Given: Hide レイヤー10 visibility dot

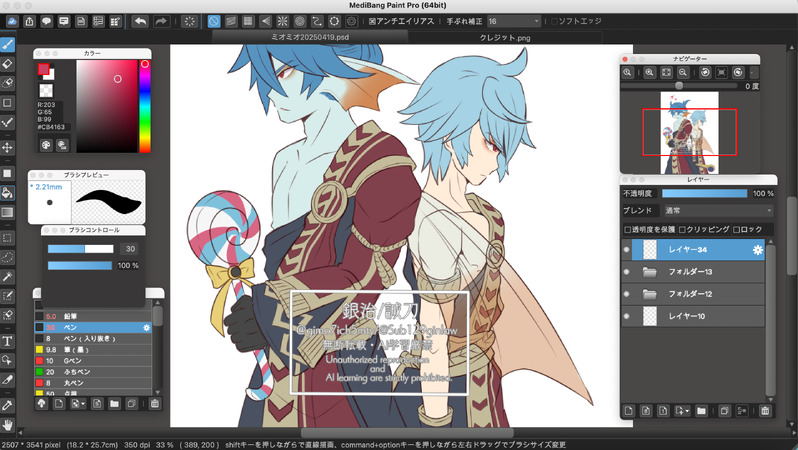Looking at the screenshot, I should pyautogui.click(x=626, y=316).
